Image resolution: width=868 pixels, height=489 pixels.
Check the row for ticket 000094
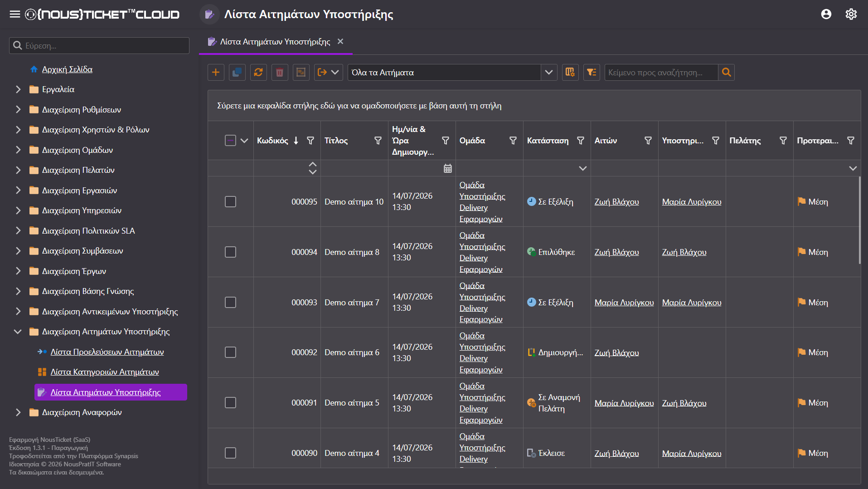230,252
